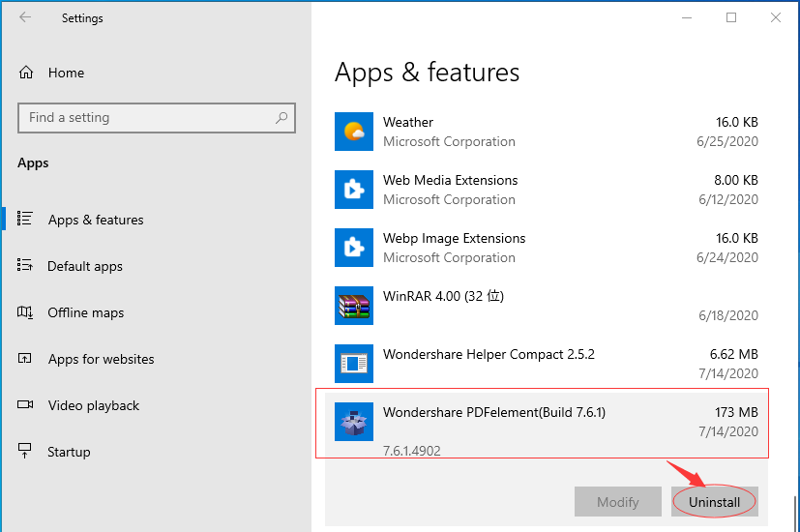Click the version 7.6.1.4902 text
The width and height of the screenshot is (800, 532).
point(412,451)
